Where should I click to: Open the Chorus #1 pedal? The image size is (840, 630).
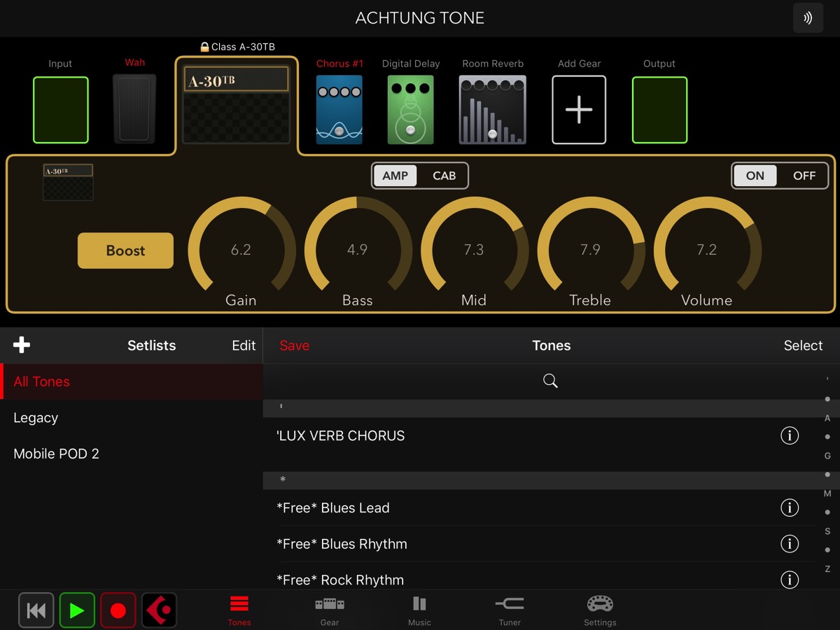point(339,110)
